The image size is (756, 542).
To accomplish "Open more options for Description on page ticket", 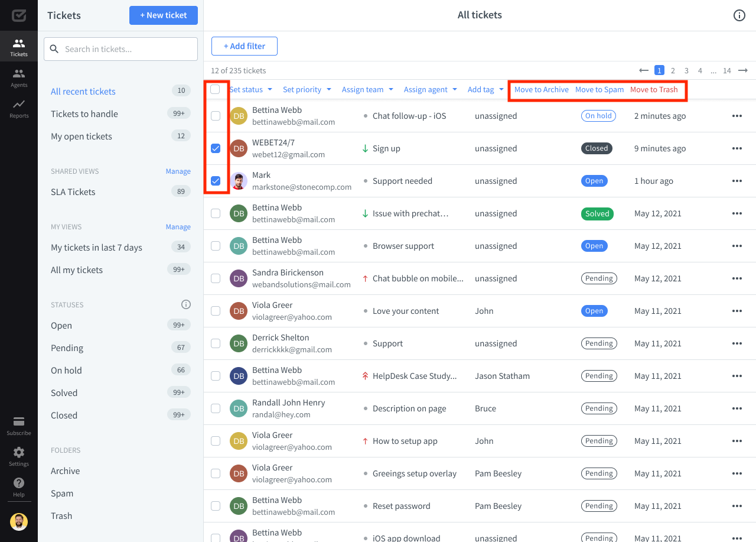I will click(737, 408).
